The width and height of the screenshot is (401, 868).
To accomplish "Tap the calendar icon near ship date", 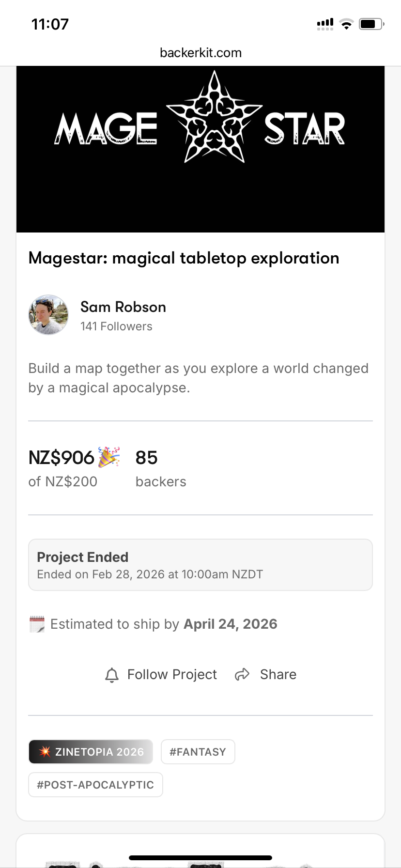I will (37, 624).
